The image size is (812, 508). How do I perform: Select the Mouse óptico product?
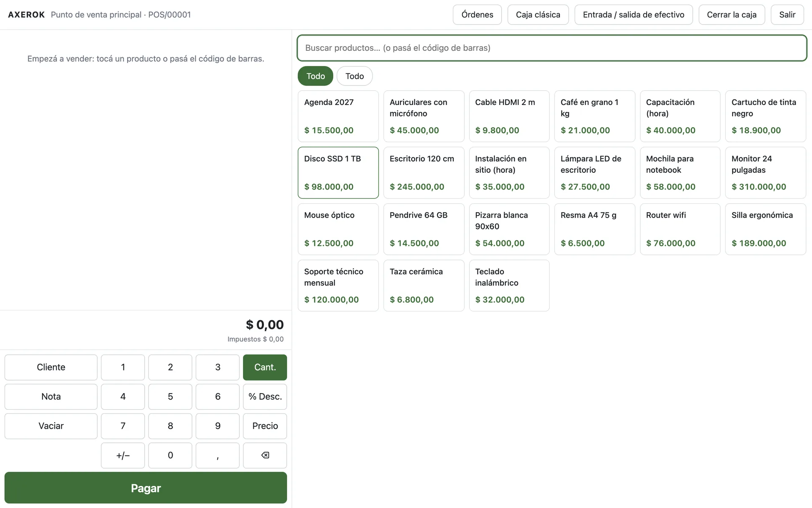tap(338, 229)
